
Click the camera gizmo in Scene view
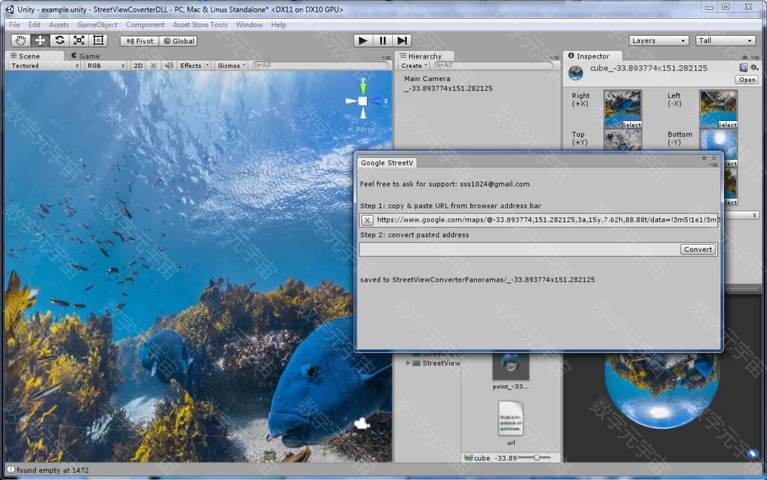click(361, 424)
